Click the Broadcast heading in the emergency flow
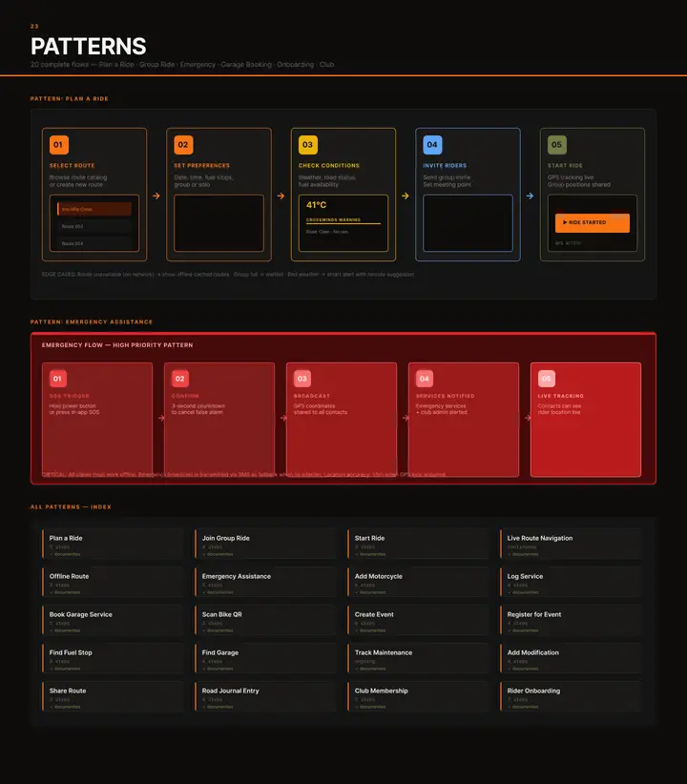This screenshot has width=687, height=784. pos(312,396)
